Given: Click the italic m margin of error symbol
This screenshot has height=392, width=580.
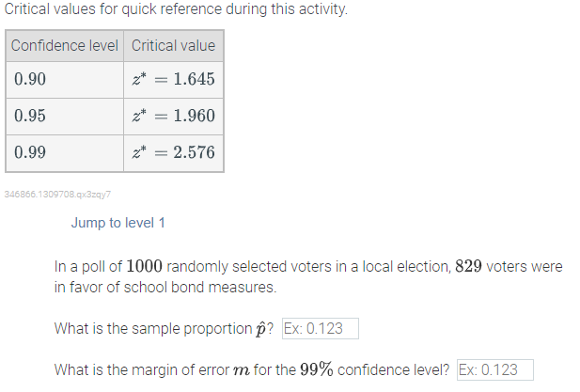Looking at the screenshot, I should click(x=242, y=370).
